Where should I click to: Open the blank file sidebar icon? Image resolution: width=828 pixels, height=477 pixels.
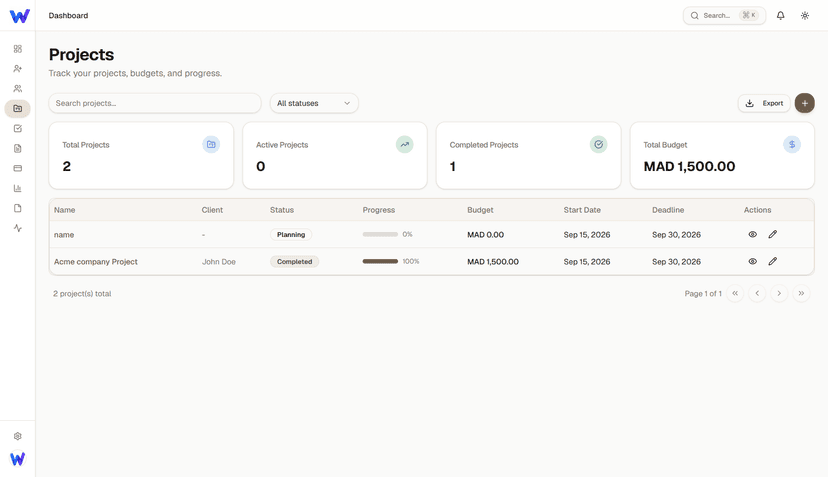pos(17,208)
